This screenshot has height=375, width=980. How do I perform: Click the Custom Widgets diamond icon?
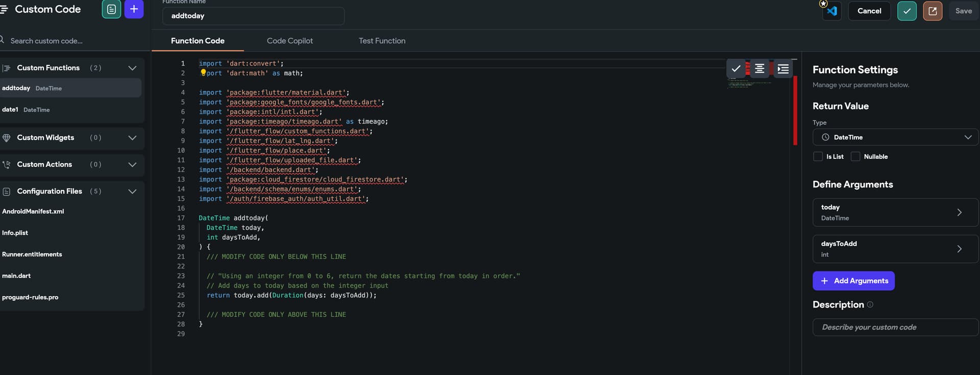point(7,138)
